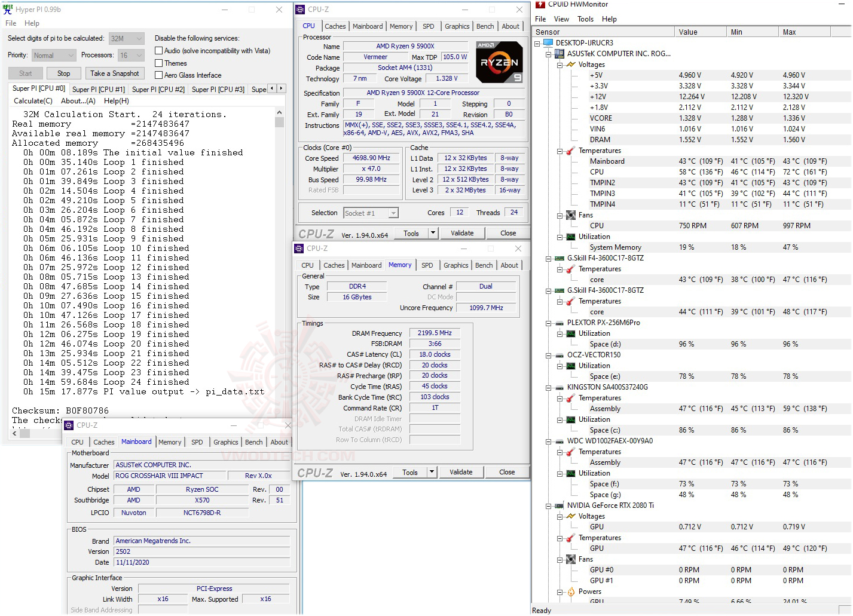
Task: Click the Hyper PI title bar icon
Action: [x=8, y=10]
